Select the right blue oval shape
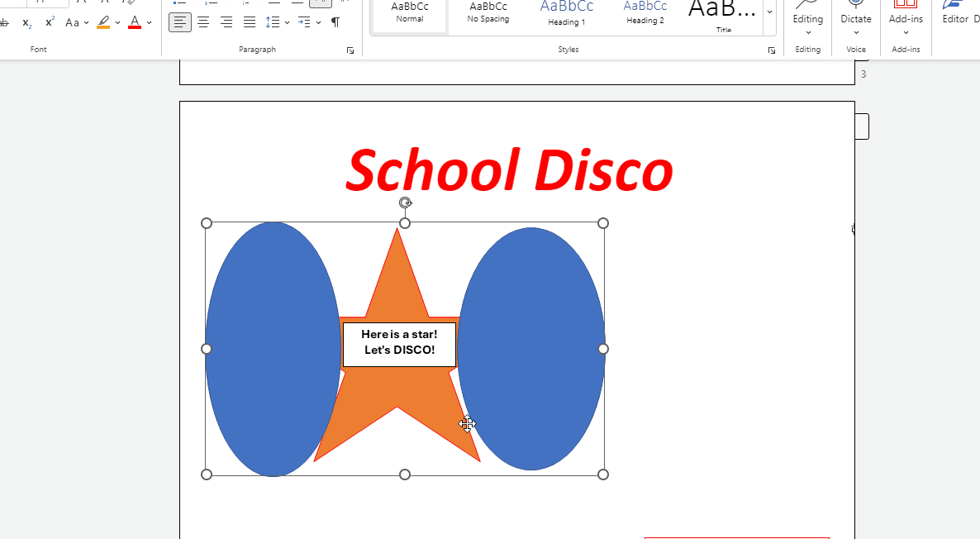Viewport: 980px width, 539px height. point(531,349)
